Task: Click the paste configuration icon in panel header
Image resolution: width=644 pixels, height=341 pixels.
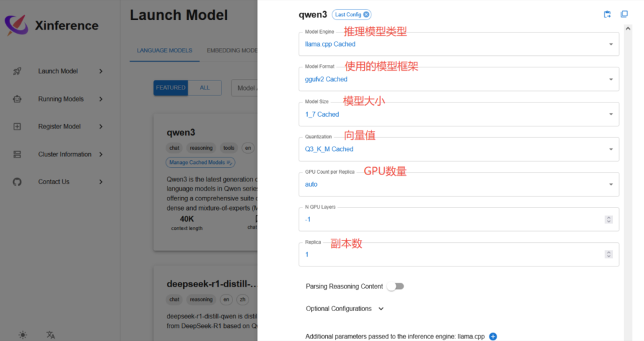Action: tap(607, 14)
